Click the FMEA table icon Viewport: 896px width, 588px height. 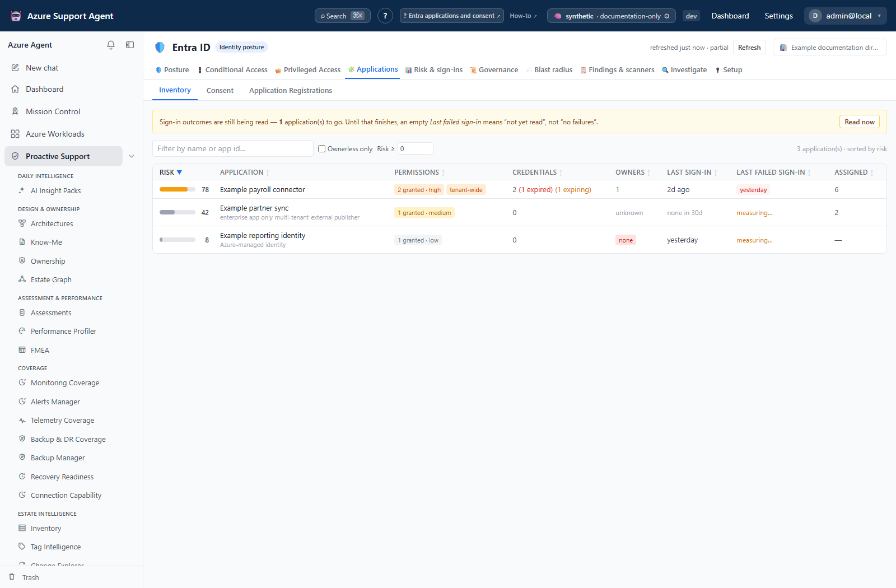point(22,350)
